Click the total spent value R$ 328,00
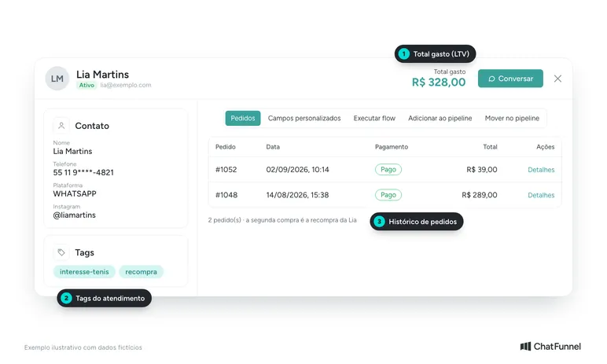The height and width of the screenshot is (364, 607). tap(439, 82)
